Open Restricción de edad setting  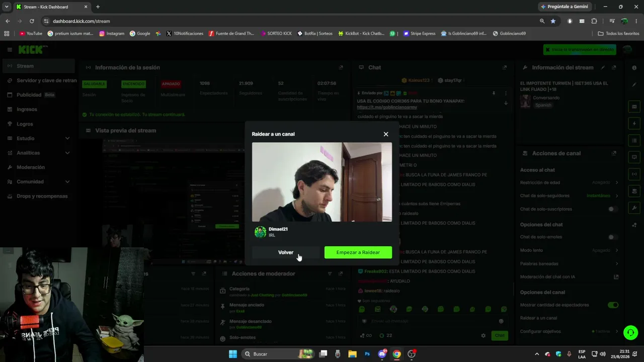click(x=569, y=183)
